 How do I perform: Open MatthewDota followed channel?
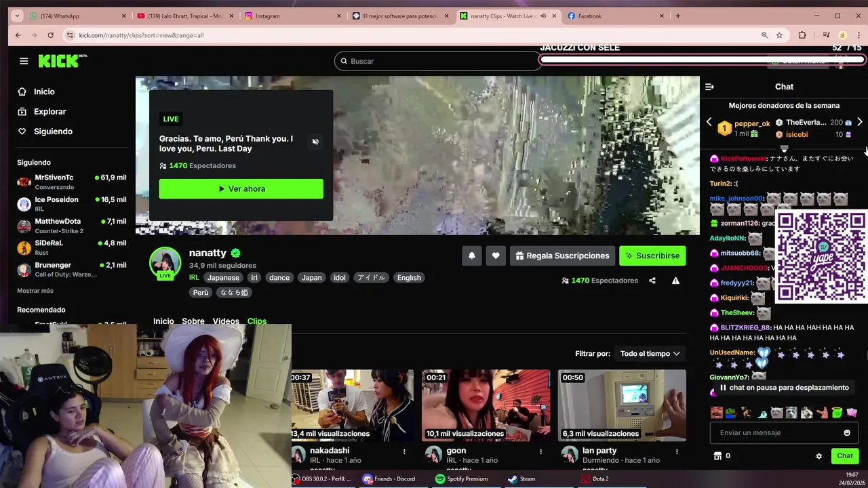(71, 226)
